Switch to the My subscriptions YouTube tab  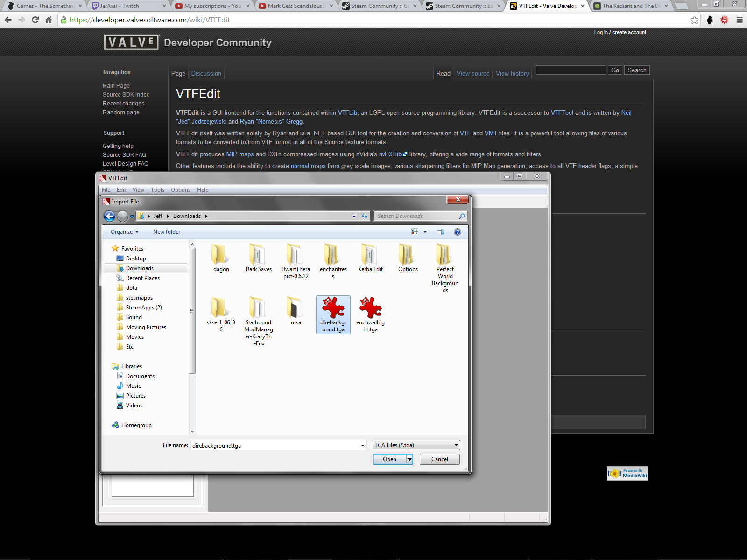point(212,6)
